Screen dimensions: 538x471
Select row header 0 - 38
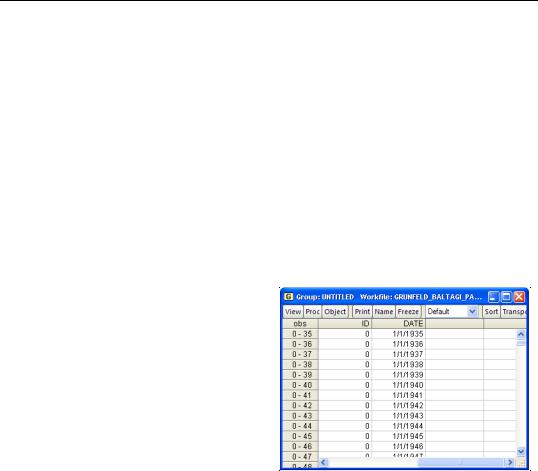click(300, 365)
